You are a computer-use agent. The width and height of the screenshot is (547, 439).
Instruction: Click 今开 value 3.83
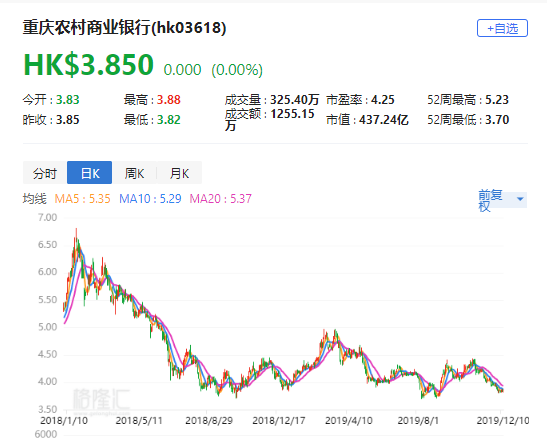coord(68,100)
